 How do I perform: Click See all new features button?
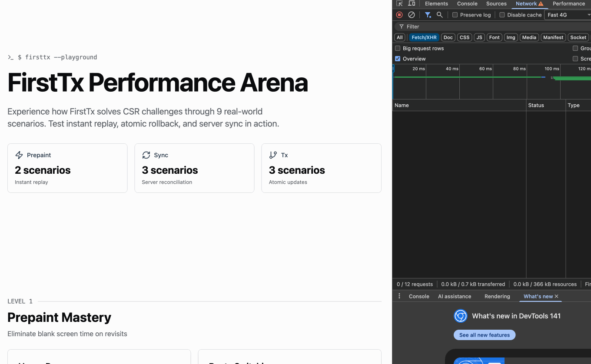485,335
